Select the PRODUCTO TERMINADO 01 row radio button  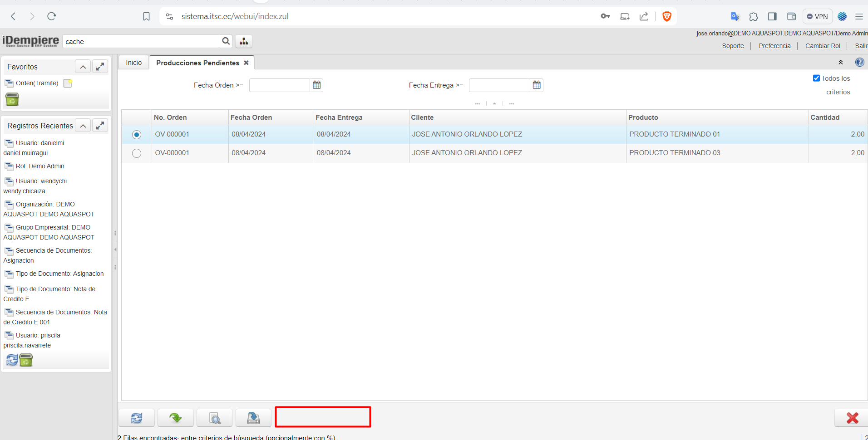pos(137,135)
